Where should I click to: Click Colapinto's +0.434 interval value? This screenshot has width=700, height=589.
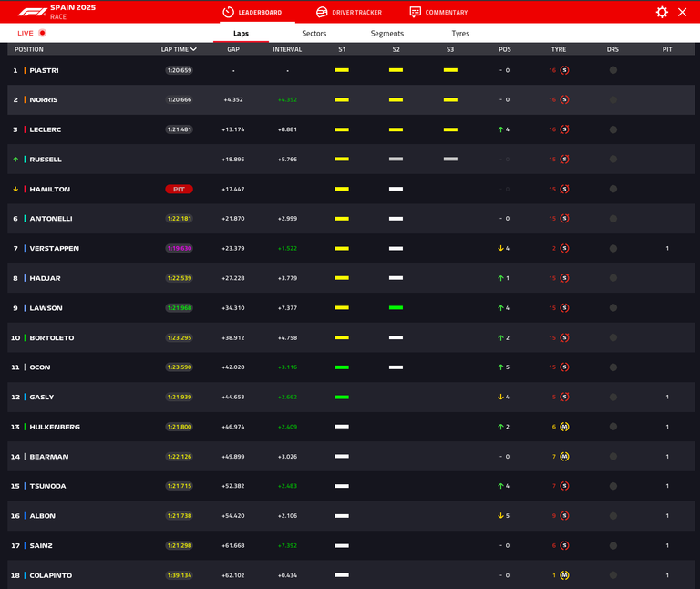287,575
